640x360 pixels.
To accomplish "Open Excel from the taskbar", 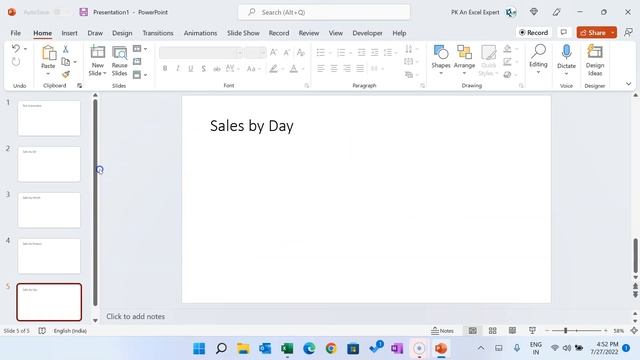I will click(x=287, y=349).
